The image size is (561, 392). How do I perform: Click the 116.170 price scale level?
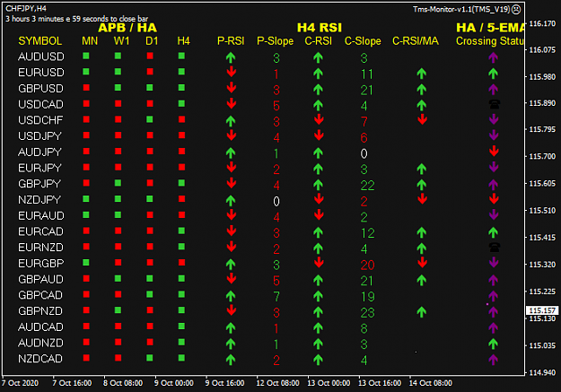[542, 24]
